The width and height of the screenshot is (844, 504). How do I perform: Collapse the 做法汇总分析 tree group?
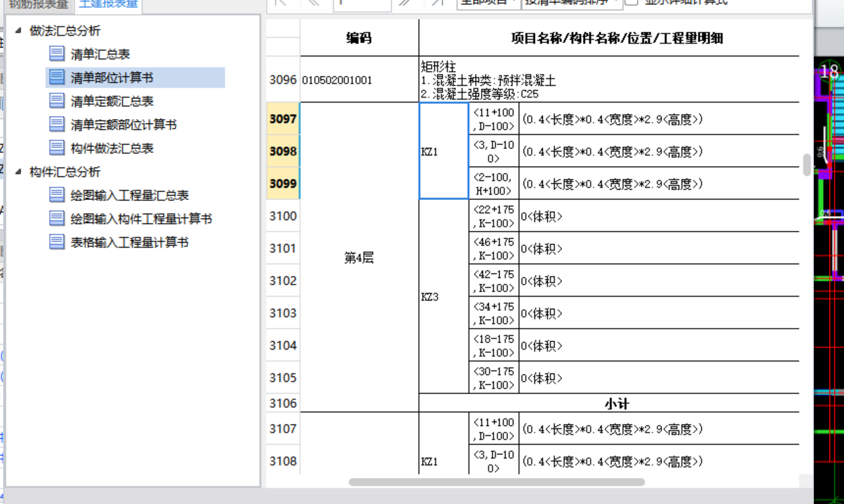click(18, 30)
